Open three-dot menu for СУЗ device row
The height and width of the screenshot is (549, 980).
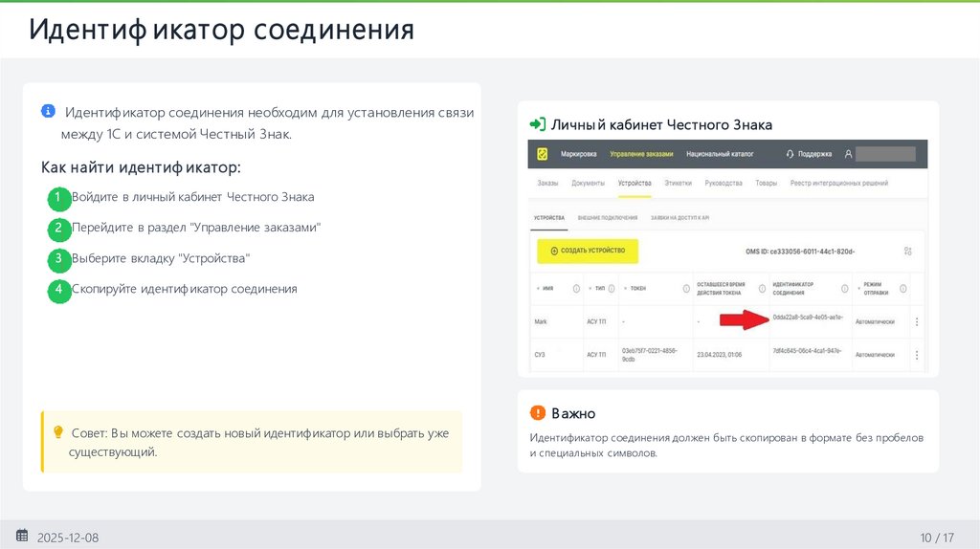pos(917,355)
